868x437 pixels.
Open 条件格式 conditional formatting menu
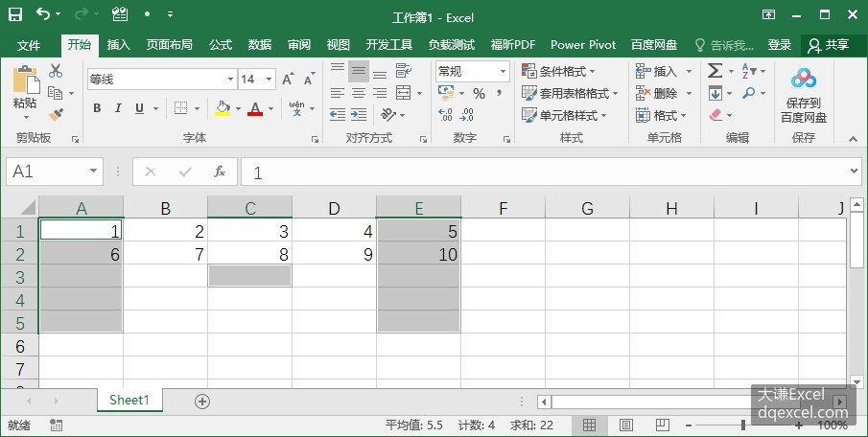click(558, 71)
